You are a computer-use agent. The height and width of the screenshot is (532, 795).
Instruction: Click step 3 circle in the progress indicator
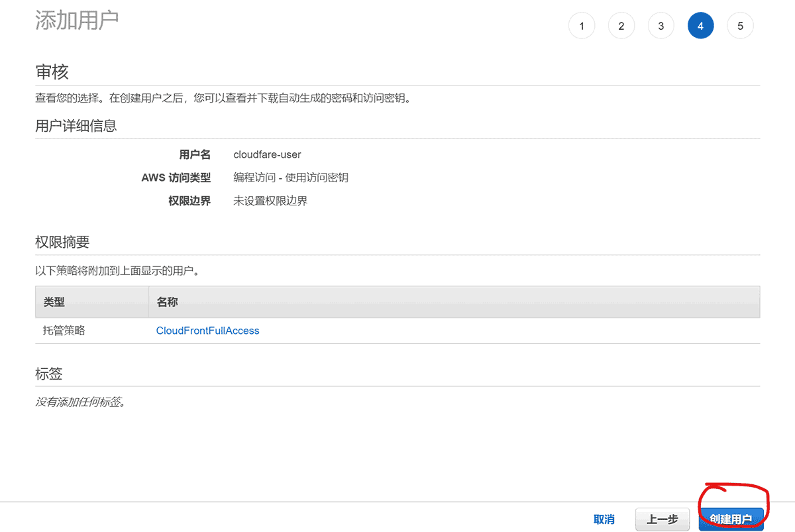(661, 25)
